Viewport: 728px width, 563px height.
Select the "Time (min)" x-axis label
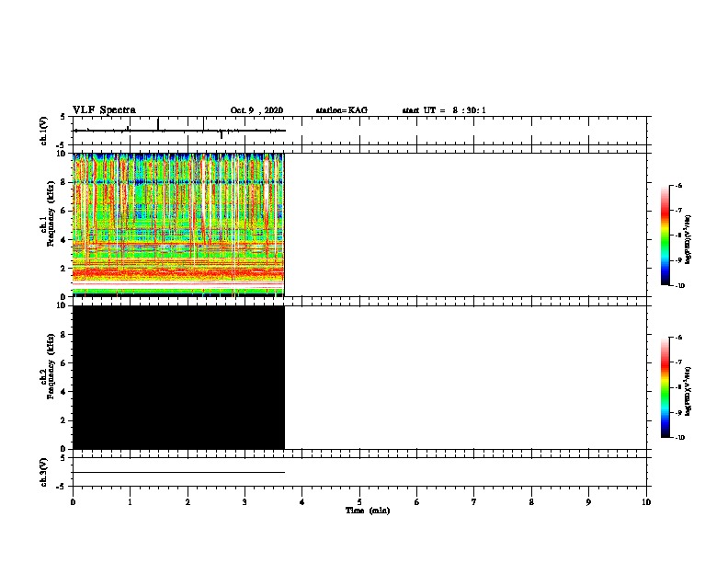[368, 511]
